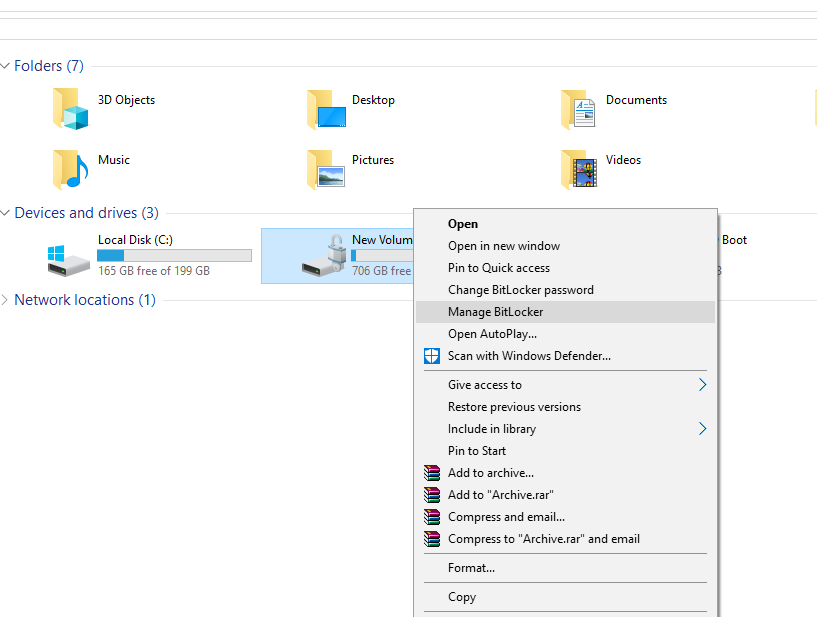Select Change BitLocker password
Viewport: 817px width, 617px height.
coord(565,290)
